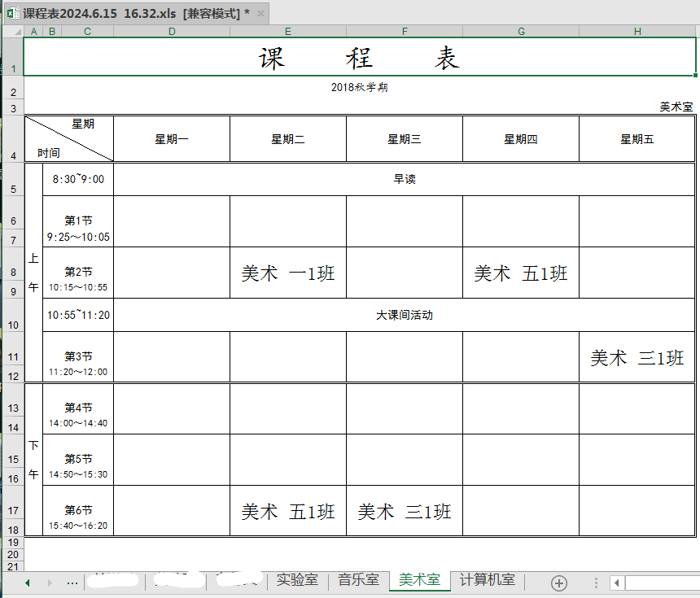Click the 星期三 header cell
The height and width of the screenshot is (598, 700).
[x=404, y=139]
